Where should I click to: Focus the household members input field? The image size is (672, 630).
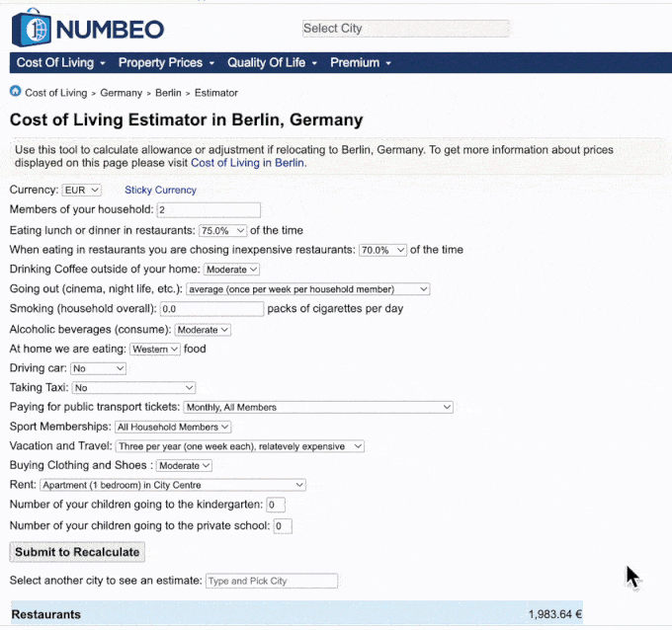click(208, 210)
